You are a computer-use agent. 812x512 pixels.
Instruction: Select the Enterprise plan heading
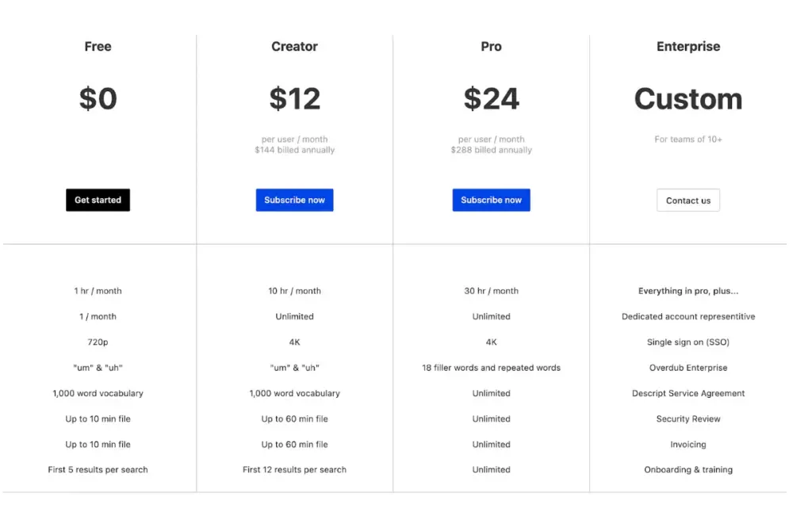pos(688,47)
